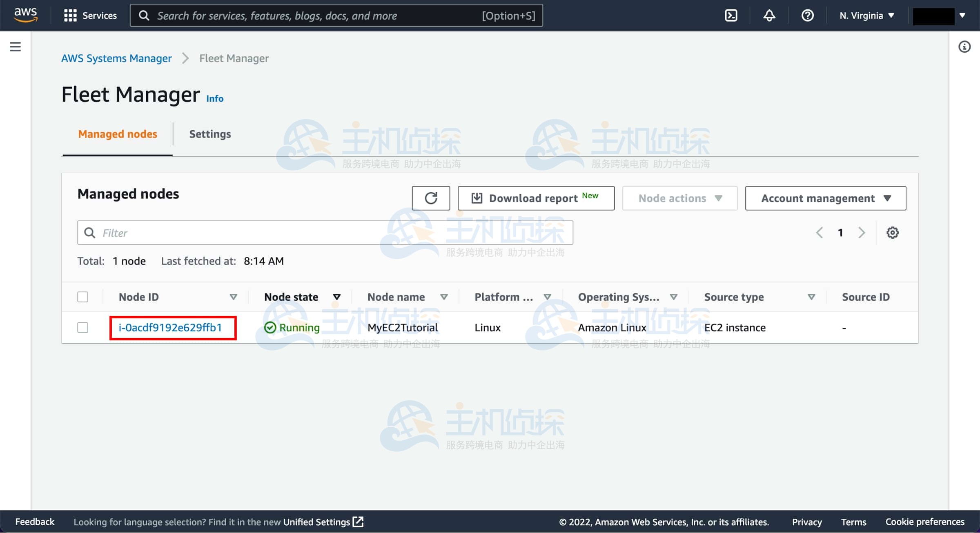Click the AWS Systems Manager breadcrumb

116,58
